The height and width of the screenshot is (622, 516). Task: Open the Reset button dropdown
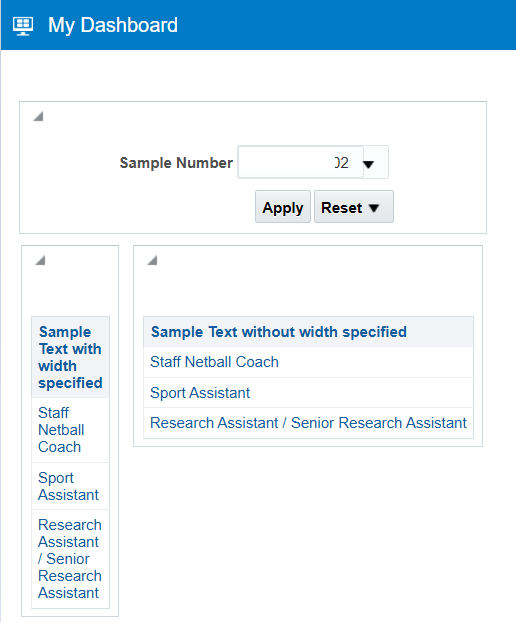(374, 207)
